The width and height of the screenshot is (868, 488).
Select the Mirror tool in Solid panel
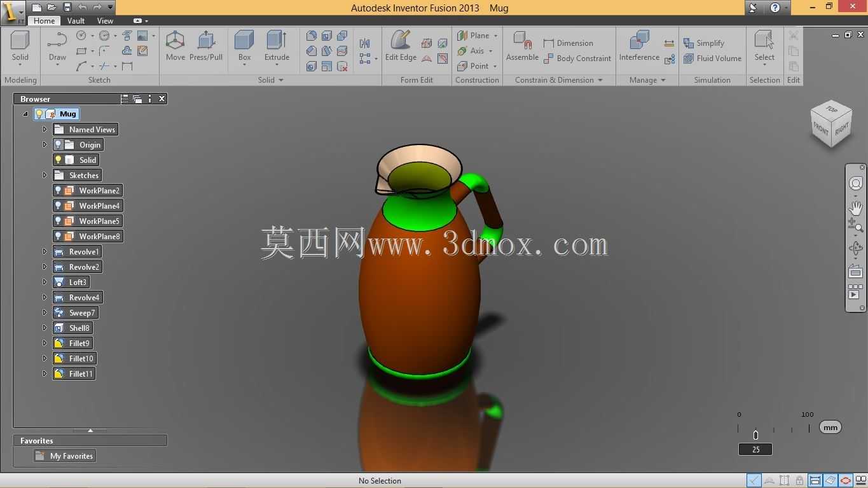coord(364,43)
